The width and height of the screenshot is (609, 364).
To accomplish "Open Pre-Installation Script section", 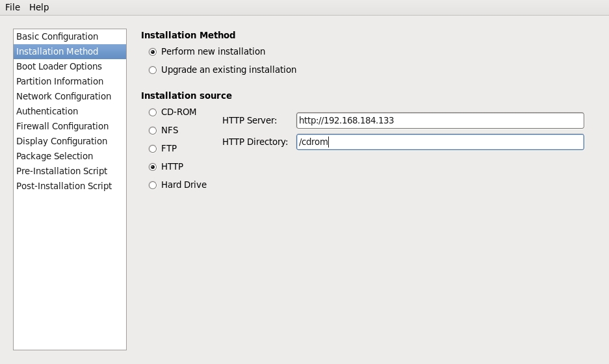I will pyautogui.click(x=70, y=172).
